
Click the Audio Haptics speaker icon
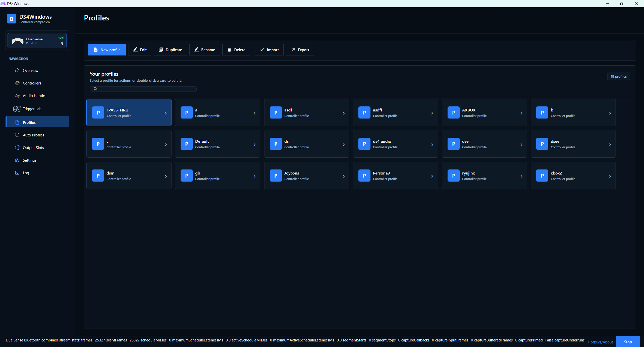(x=17, y=96)
